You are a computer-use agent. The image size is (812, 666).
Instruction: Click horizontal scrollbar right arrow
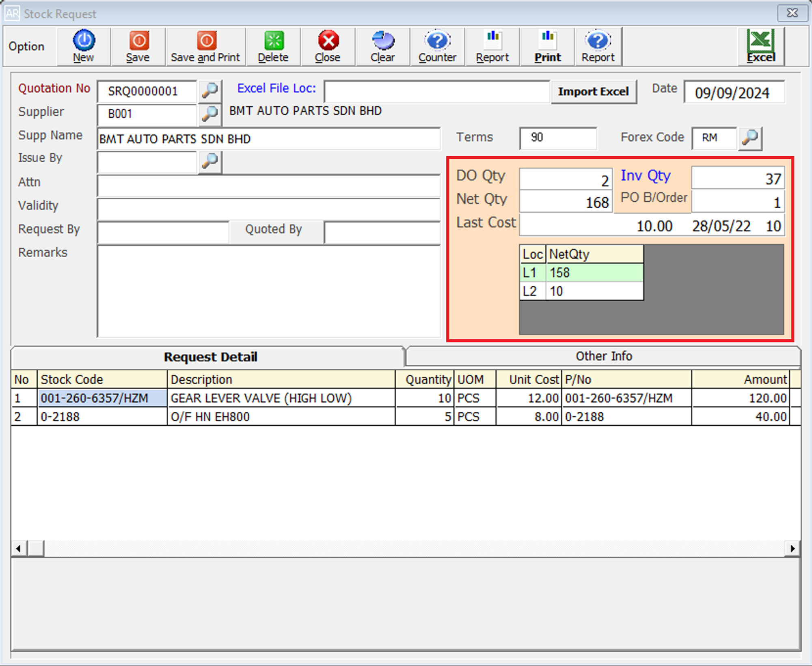793,549
